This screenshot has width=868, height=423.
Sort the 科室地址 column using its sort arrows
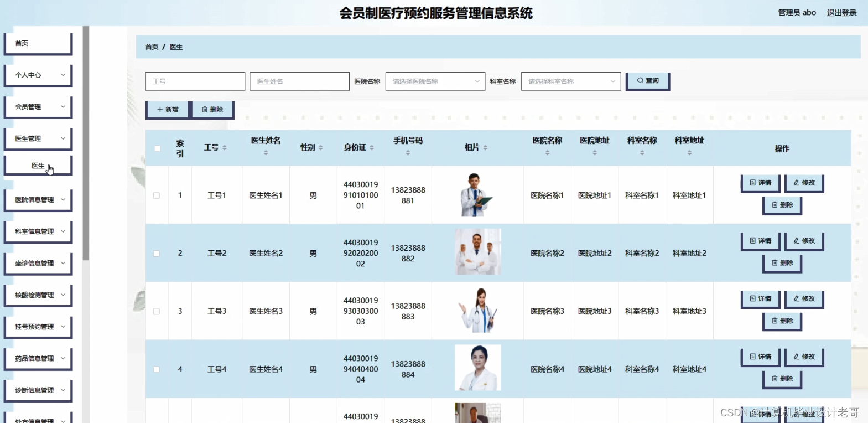pos(689,153)
